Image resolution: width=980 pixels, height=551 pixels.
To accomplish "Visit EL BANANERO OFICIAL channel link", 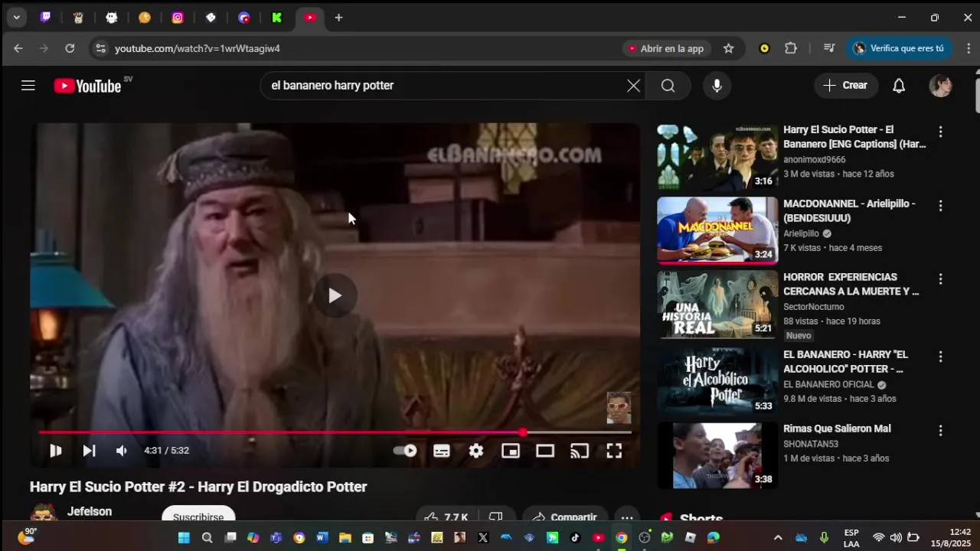I will (828, 384).
